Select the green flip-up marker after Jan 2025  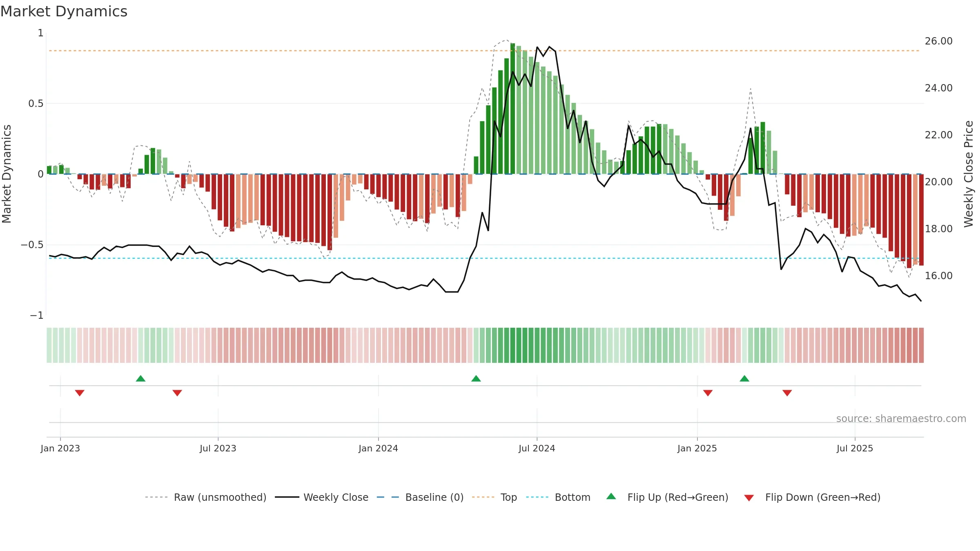[x=744, y=378]
